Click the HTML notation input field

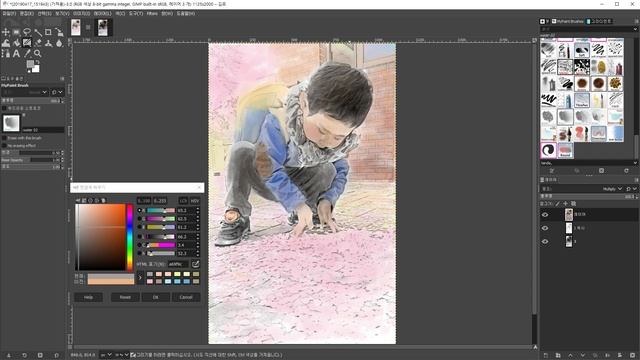pos(178,264)
